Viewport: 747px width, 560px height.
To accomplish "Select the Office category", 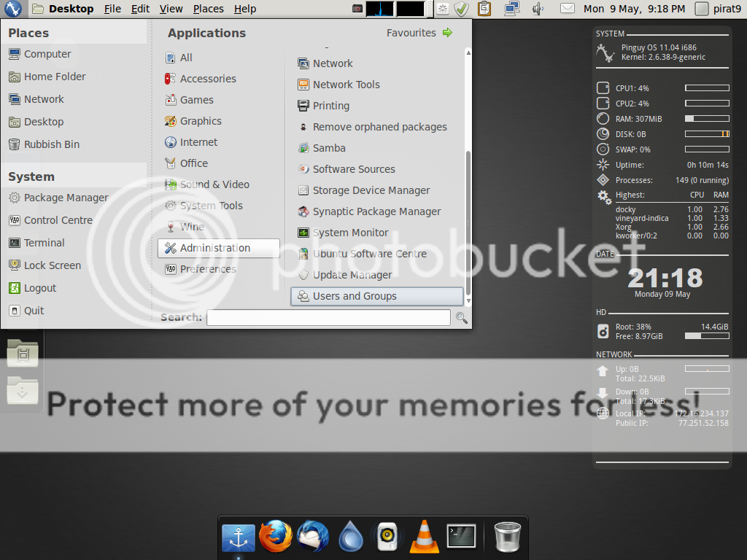I will coord(219,163).
